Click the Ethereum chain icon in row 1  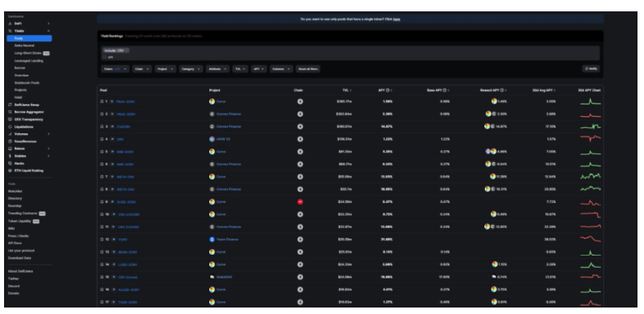(300, 101)
